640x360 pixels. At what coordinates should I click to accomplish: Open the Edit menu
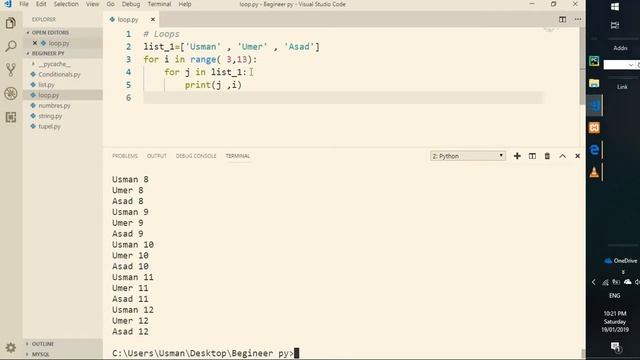41,4
